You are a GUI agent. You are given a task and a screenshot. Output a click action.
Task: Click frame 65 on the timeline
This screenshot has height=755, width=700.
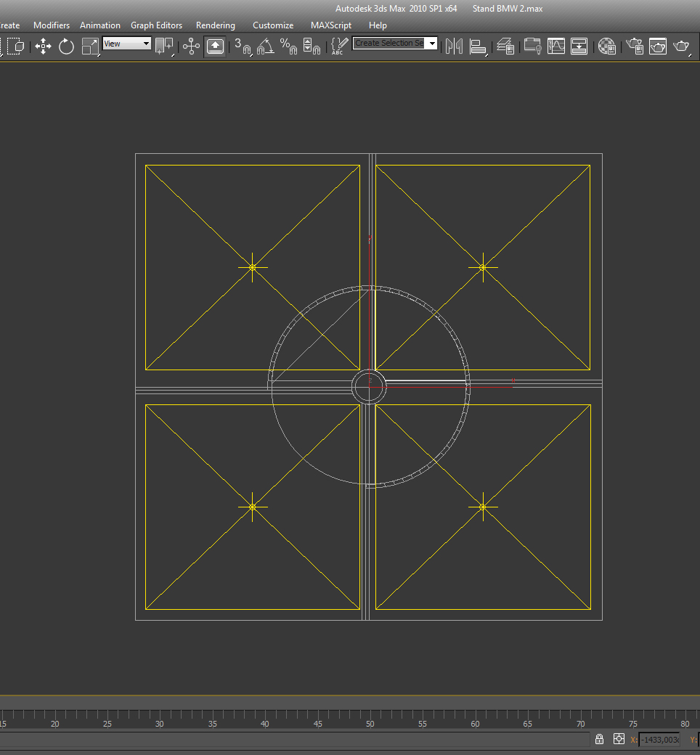tap(527, 724)
